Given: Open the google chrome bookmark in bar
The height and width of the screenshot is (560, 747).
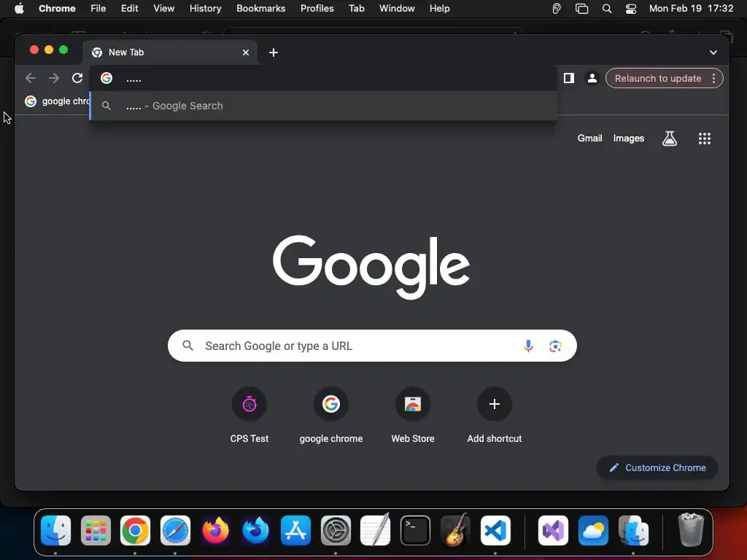Looking at the screenshot, I should click(57, 101).
